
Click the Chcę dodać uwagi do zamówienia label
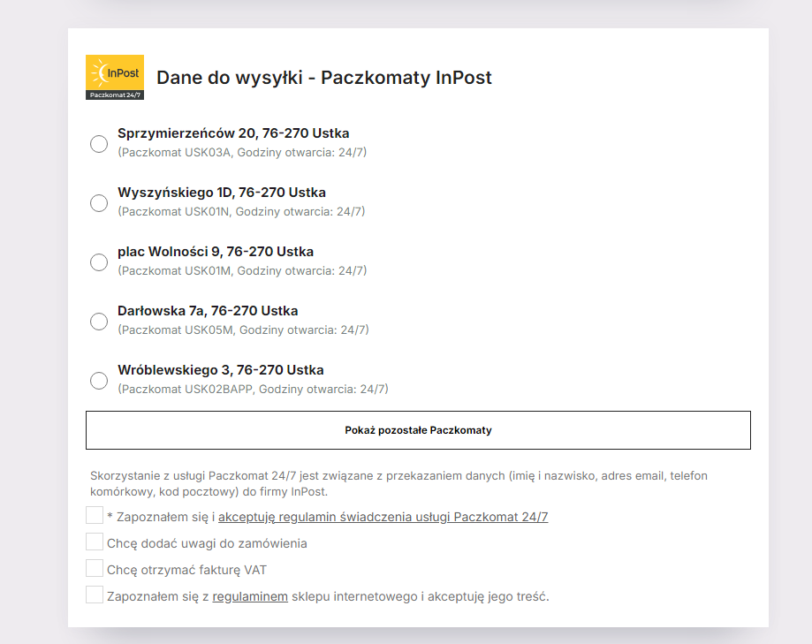pos(207,543)
